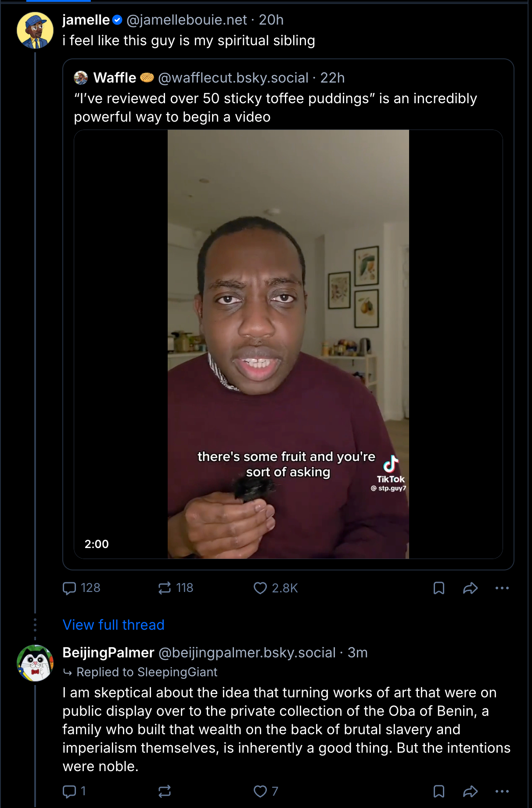Screen dimensions: 532x808
Task: Open the View full thread link
Action: click(113, 625)
